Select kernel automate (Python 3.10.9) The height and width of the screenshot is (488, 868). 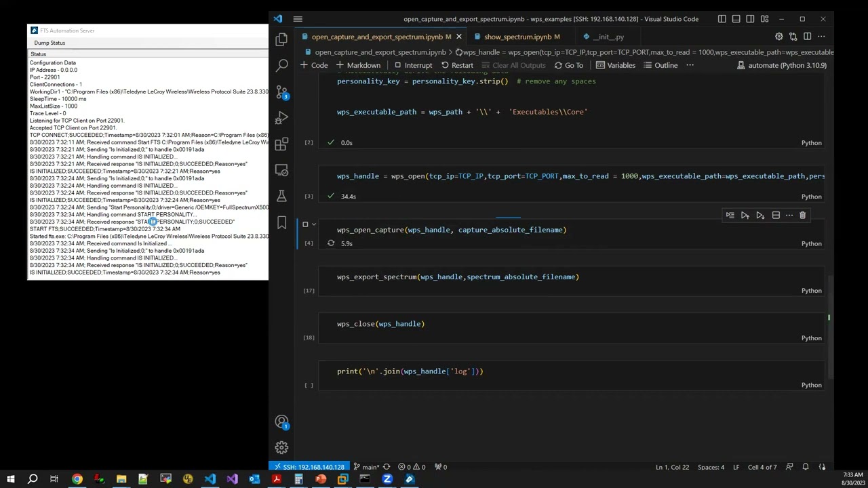point(781,65)
